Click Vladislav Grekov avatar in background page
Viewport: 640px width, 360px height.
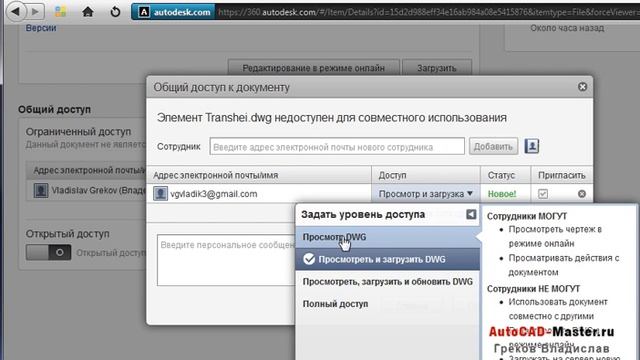(41, 190)
